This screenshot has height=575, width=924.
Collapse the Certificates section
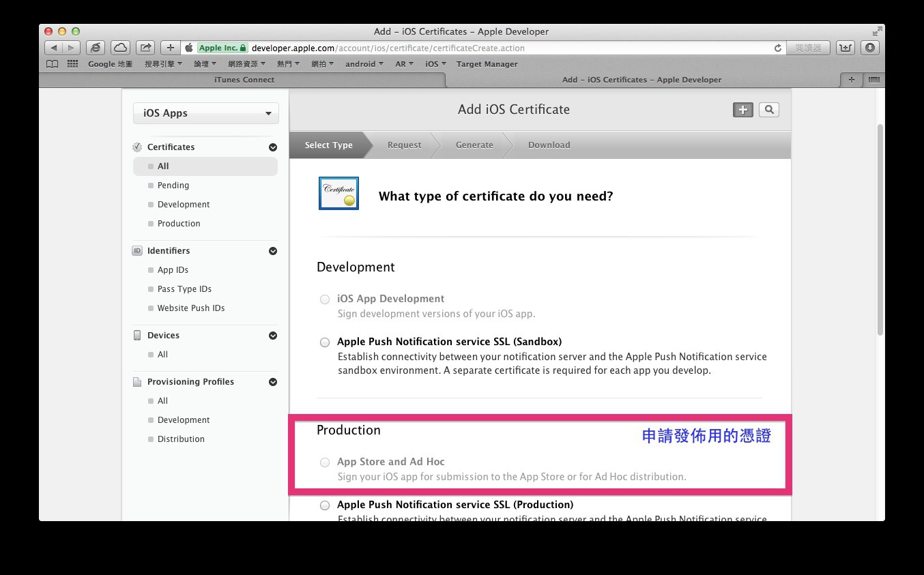[x=273, y=147]
